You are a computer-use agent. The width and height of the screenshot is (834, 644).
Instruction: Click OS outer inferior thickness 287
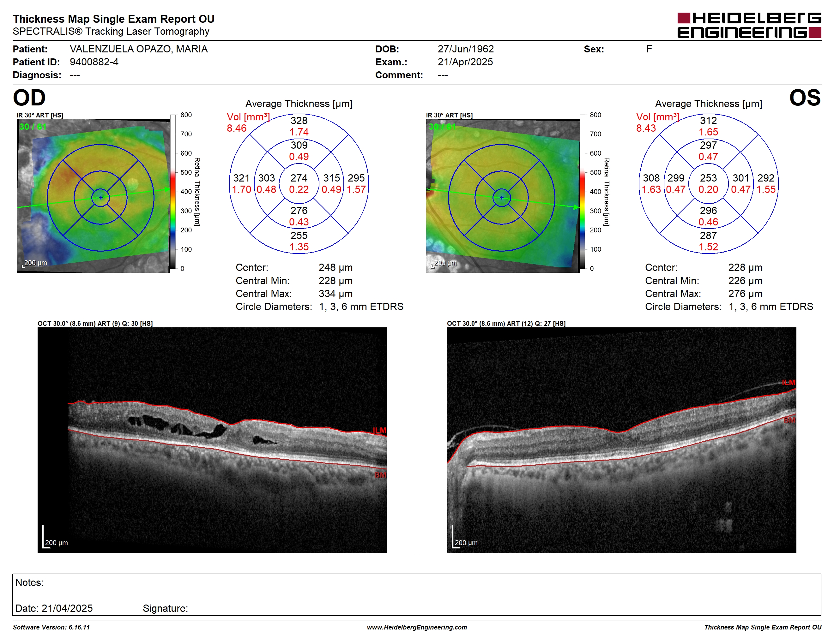pyautogui.click(x=708, y=236)
